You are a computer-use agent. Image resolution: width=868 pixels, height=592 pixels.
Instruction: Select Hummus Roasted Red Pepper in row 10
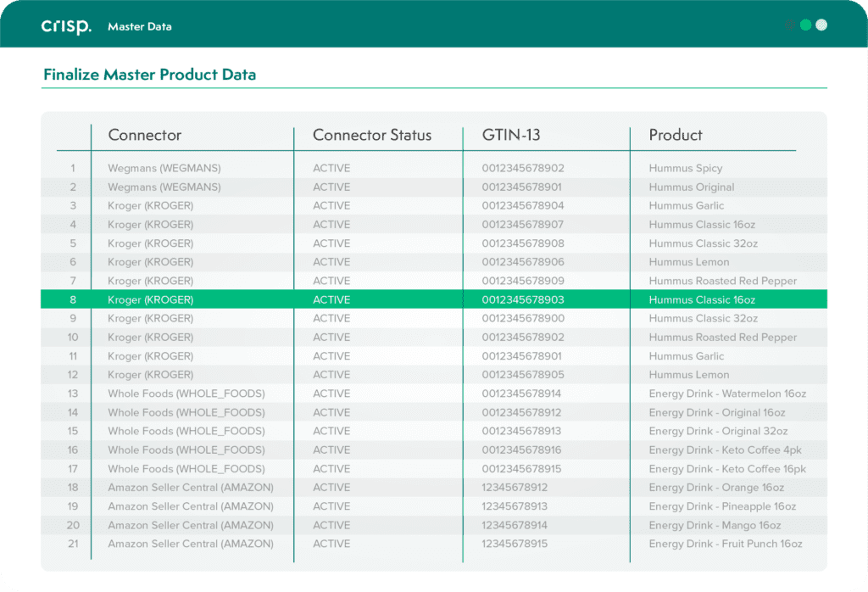pyautogui.click(x=723, y=338)
